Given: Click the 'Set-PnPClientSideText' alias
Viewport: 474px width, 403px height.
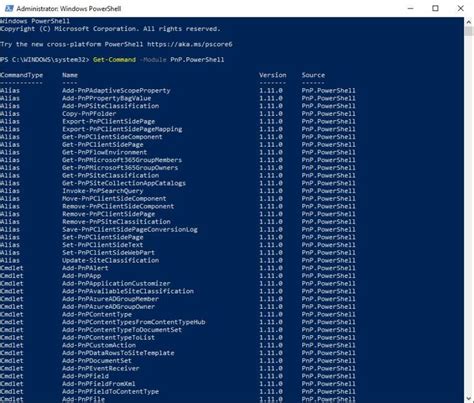Looking at the screenshot, I should coord(103,245).
